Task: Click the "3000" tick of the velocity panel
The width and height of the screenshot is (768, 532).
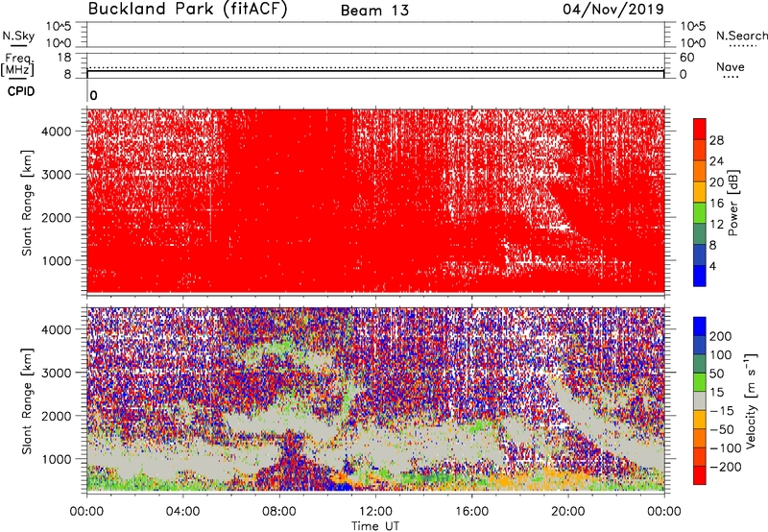Action: (57, 373)
